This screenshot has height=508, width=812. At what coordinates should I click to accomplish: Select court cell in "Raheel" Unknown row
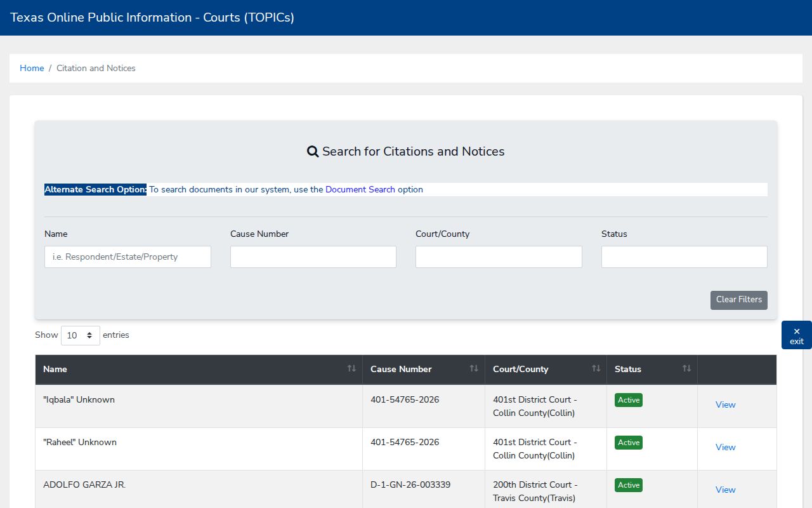point(546,449)
